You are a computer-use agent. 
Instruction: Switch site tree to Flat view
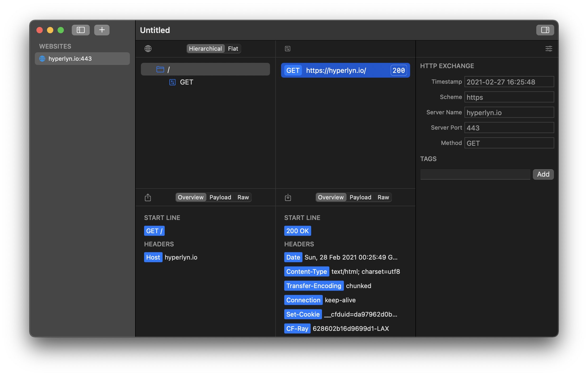(x=233, y=49)
